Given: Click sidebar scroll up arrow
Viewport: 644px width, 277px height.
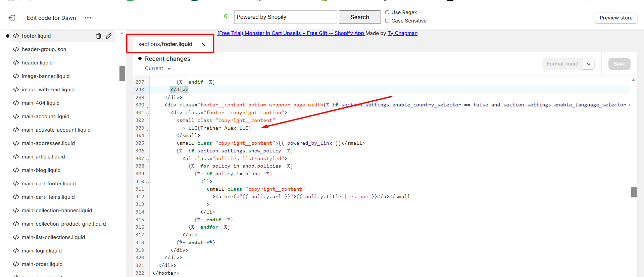Looking at the screenshot, I should tap(122, 34).
